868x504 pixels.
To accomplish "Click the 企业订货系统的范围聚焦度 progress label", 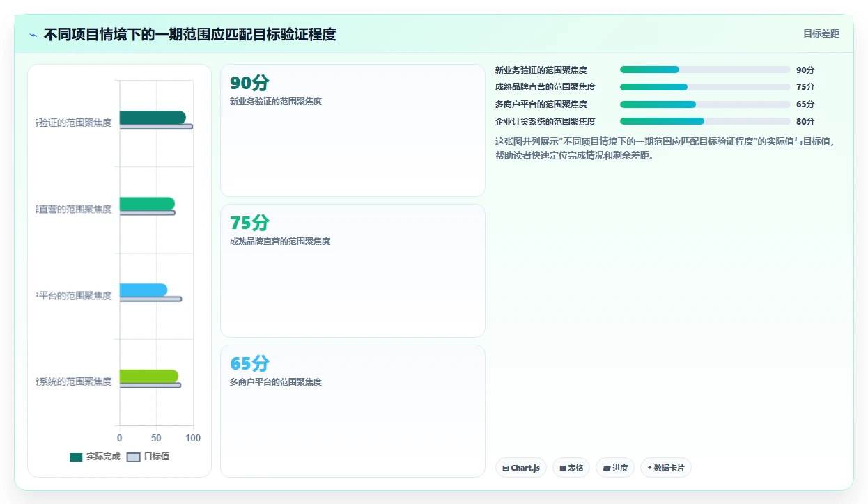I will pyautogui.click(x=545, y=122).
